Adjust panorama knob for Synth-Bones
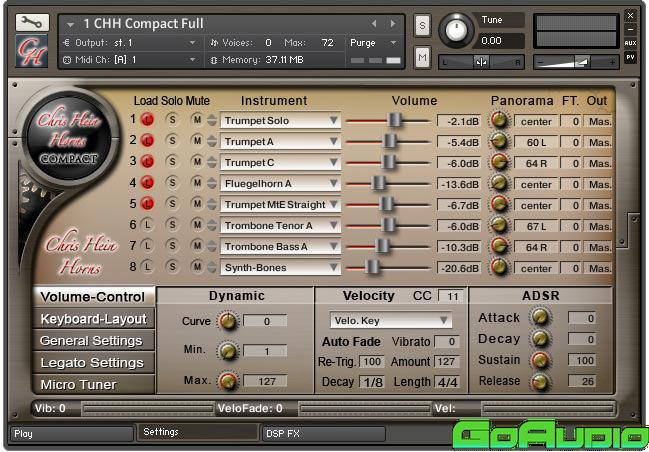 pyautogui.click(x=499, y=267)
